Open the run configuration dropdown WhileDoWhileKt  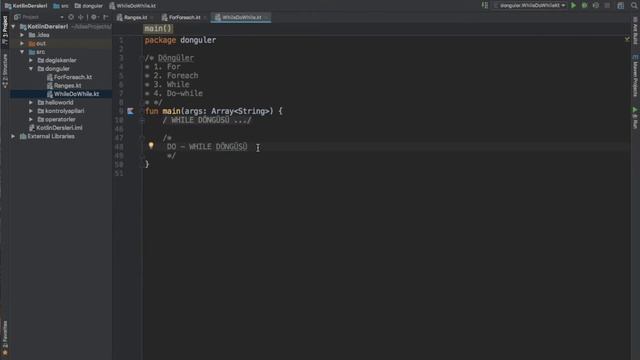[530, 6]
